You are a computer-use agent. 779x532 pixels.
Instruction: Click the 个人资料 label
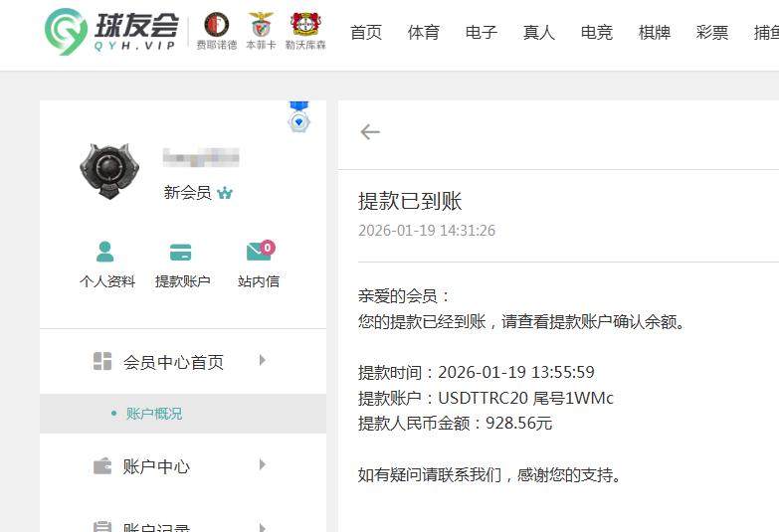tap(107, 281)
